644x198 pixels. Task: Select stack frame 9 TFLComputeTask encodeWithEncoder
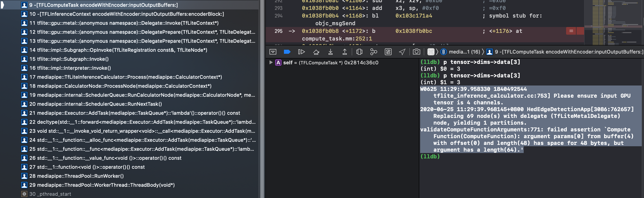point(129,5)
